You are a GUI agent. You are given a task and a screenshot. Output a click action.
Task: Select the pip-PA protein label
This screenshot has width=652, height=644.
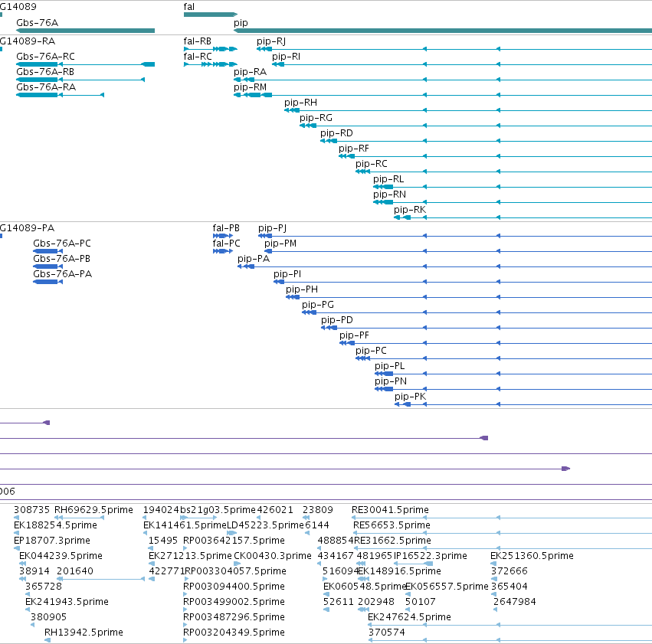click(x=254, y=258)
